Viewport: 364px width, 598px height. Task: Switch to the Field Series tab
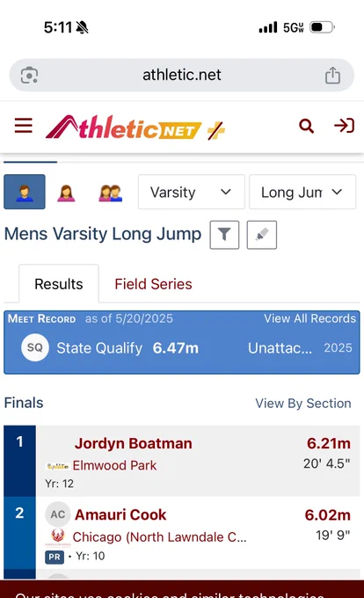(x=153, y=284)
